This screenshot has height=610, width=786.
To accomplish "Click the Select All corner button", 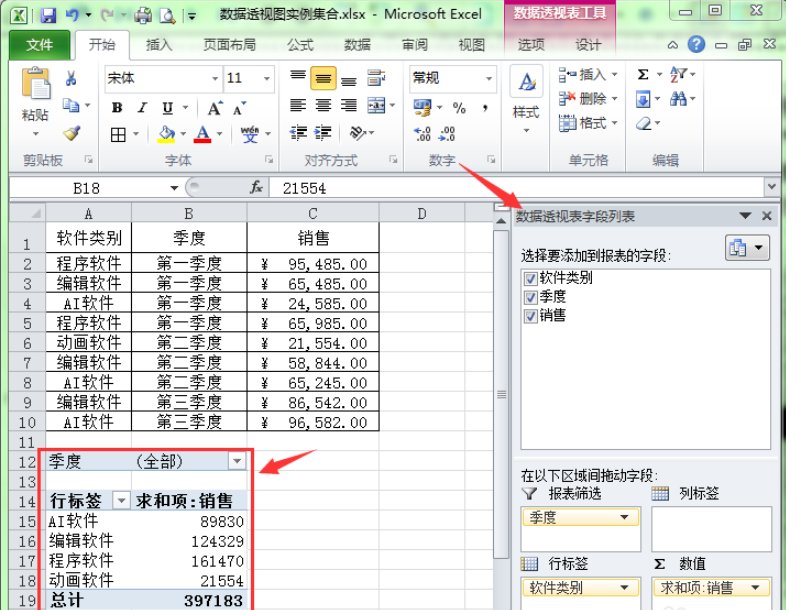I will 28,214.
